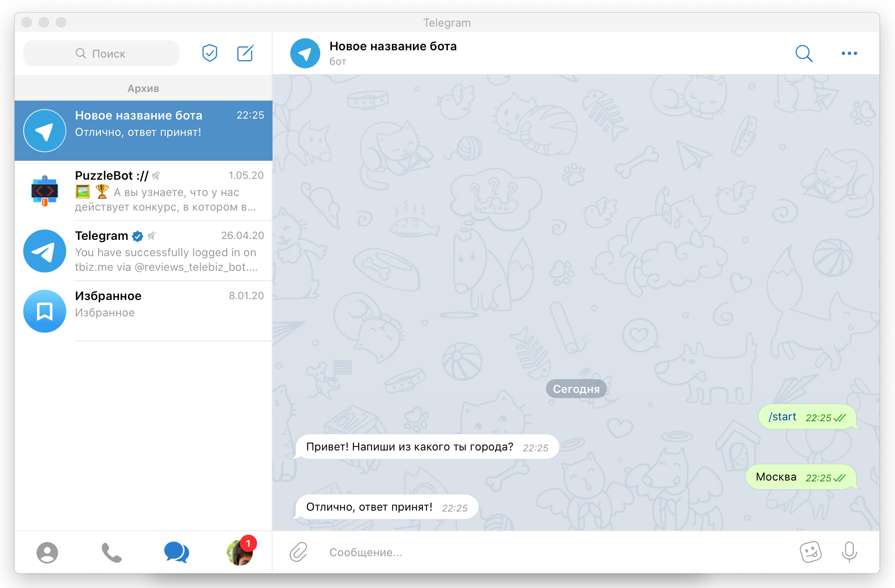Open the Contacts tab
This screenshot has height=588, width=895.
(47, 552)
